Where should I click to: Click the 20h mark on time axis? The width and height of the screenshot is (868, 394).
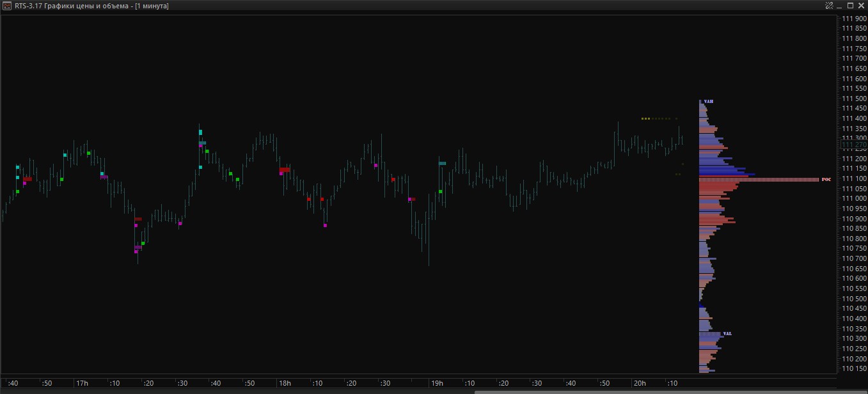639,383
